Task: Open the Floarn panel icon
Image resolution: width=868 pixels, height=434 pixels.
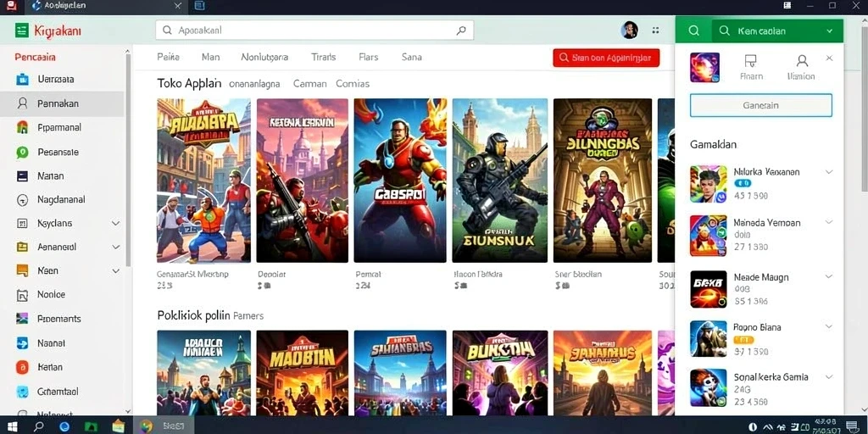Action: 751,61
